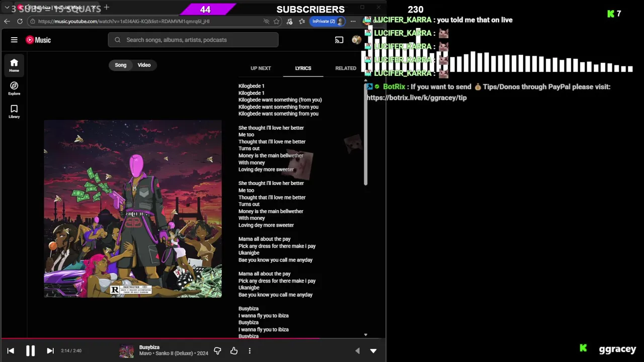Open the InPrivate profile button
644x362 pixels.
[x=328, y=21]
